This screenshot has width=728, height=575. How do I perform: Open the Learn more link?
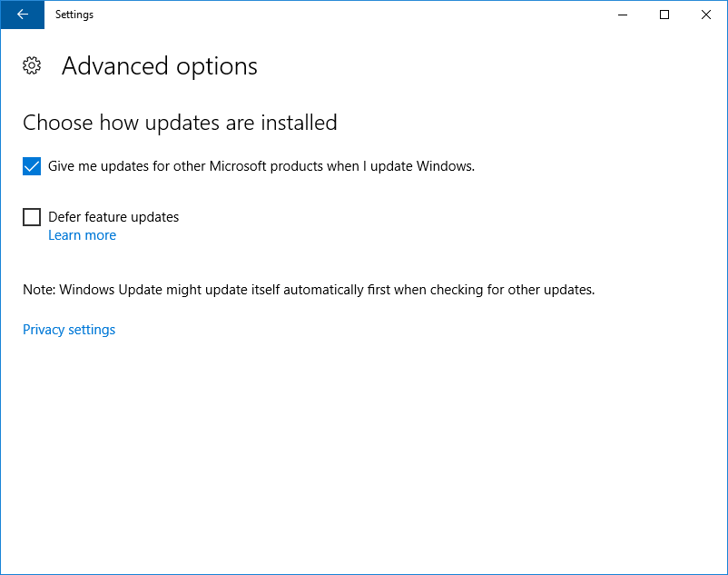pyautogui.click(x=82, y=235)
